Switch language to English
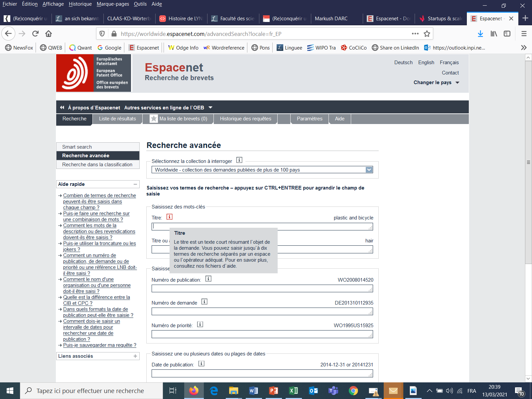The width and height of the screenshot is (532, 399). coord(426,63)
